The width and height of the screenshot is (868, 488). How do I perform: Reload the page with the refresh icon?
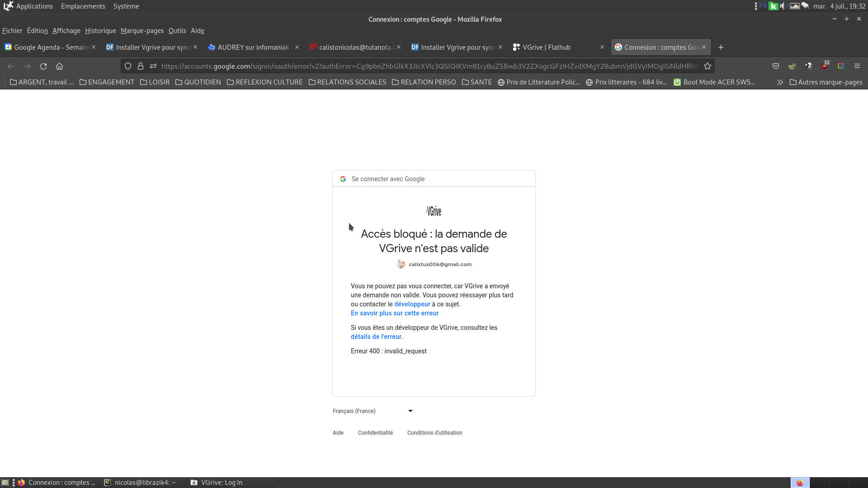click(43, 66)
